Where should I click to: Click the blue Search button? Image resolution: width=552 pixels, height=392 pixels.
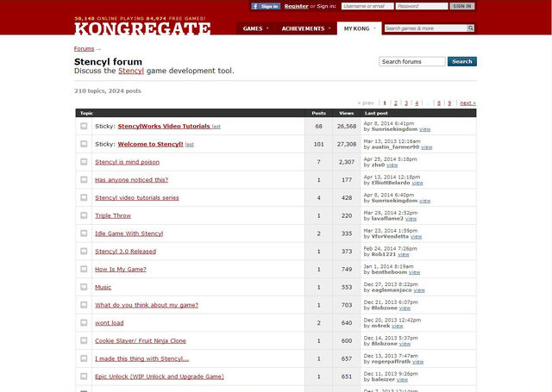pos(462,61)
